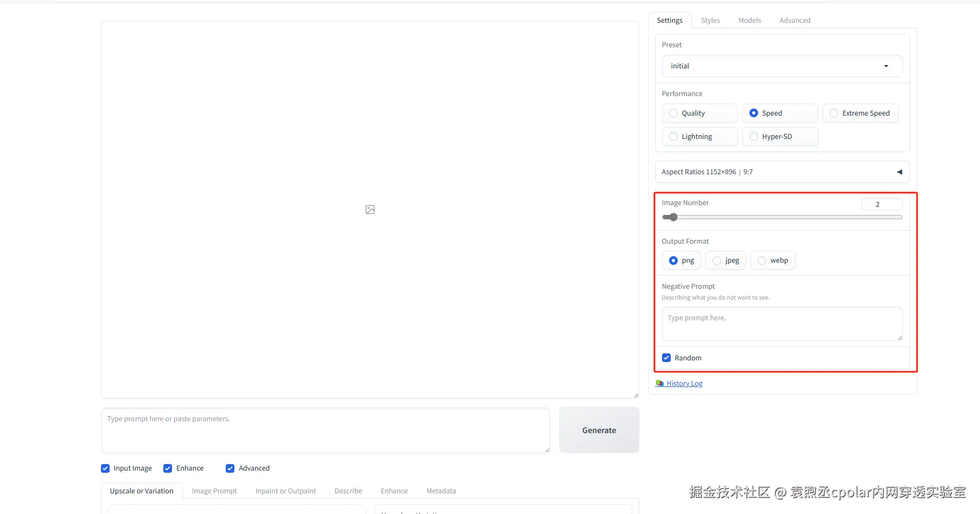Click the image preview gallery area
Screen dimensions: 980x514
(370, 210)
